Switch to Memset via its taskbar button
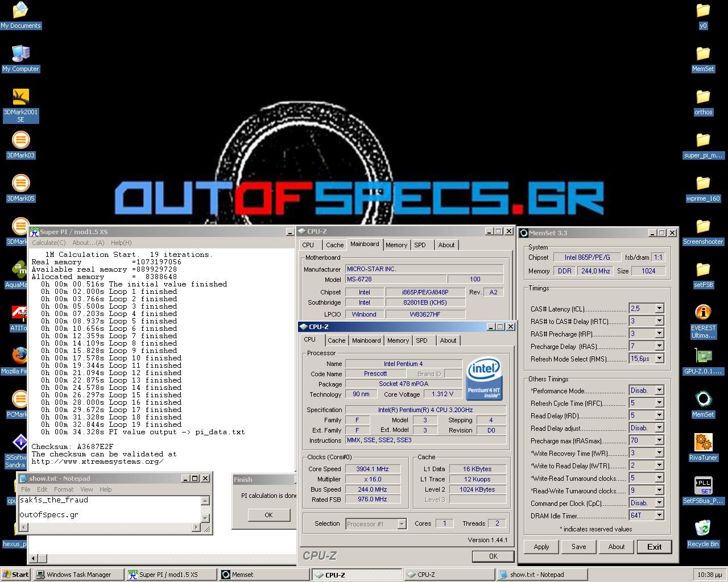This screenshot has height=582, width=728. [x=263, y=575]
